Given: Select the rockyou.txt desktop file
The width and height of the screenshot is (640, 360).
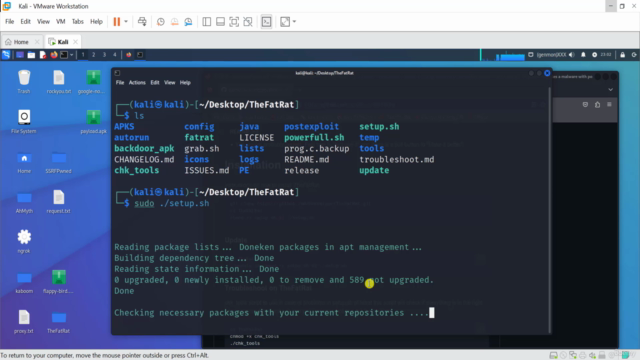Looking at the screenshot, I should click(58, 82).
